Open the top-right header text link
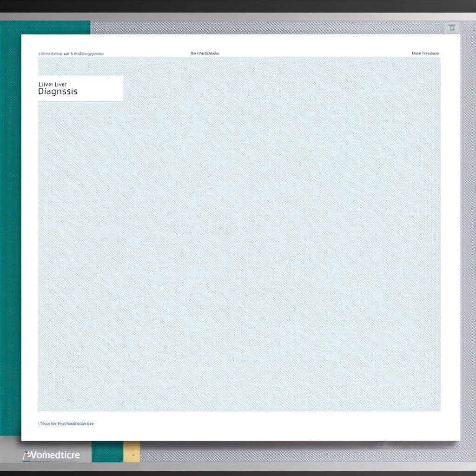Viewport: 476px width, 476px height. coord(425,53)
